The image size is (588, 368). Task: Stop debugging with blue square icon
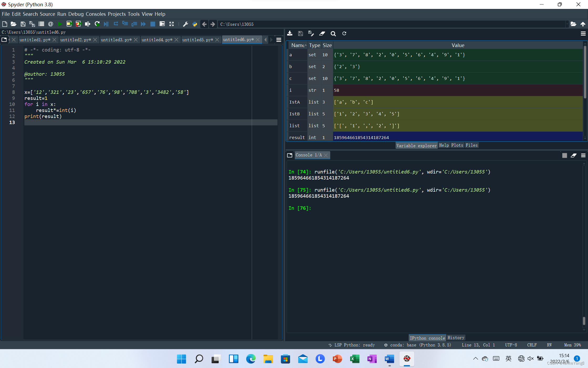[153, 24]
